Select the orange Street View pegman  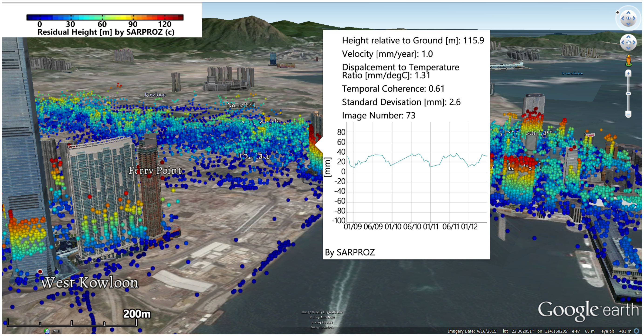point(628,61)
